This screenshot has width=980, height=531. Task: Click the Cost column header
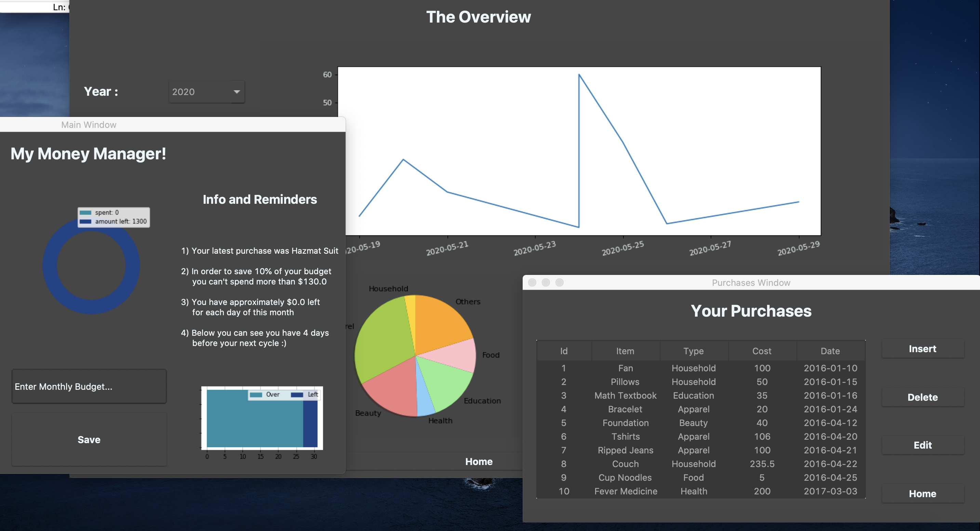[x=762, y=351]
